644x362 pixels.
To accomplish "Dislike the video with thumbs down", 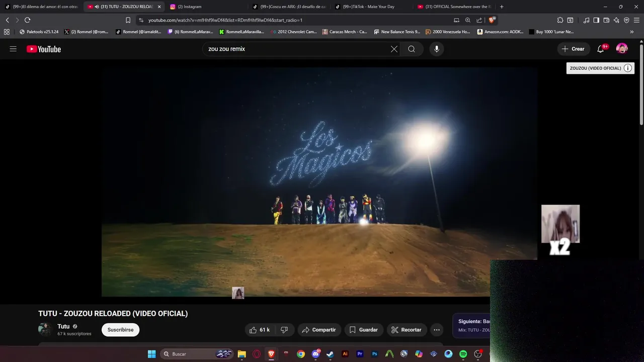I will tap(284, 330).
